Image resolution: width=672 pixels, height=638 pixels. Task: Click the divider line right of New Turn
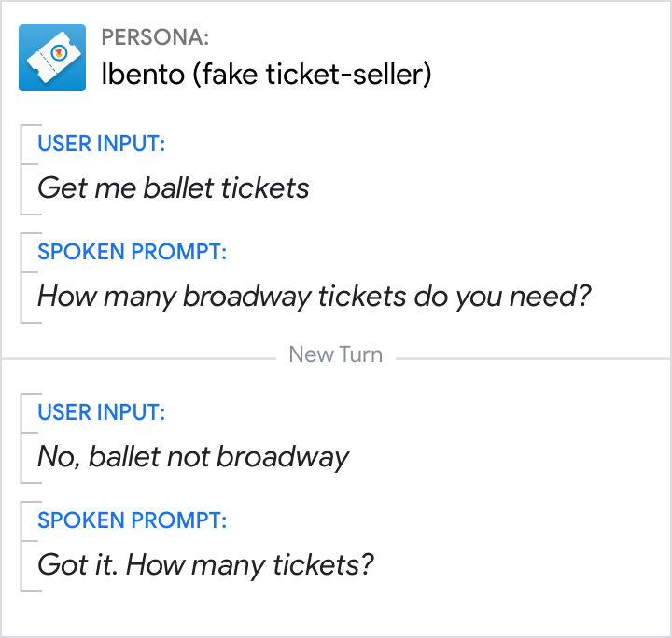tap(532, 356)
